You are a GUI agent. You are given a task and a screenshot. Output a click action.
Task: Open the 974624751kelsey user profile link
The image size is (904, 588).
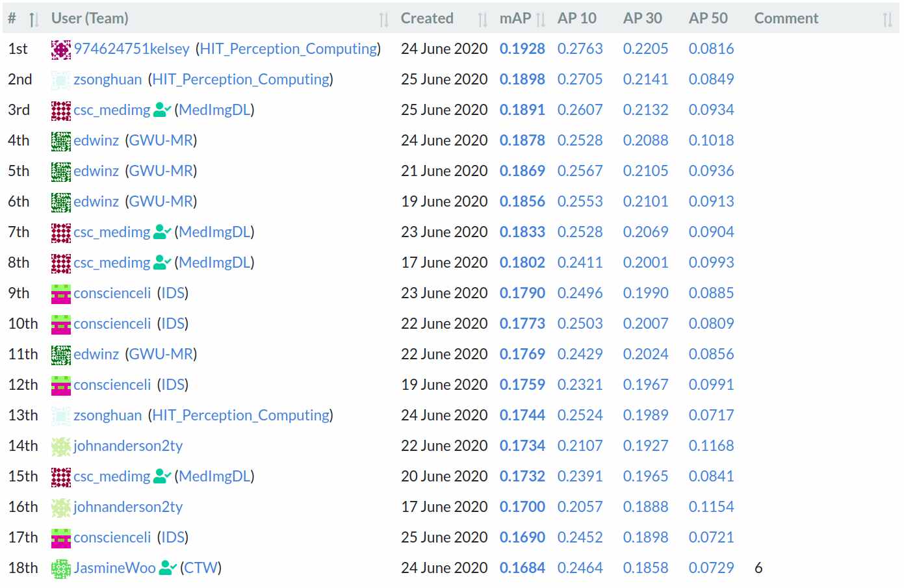[132, 49]
